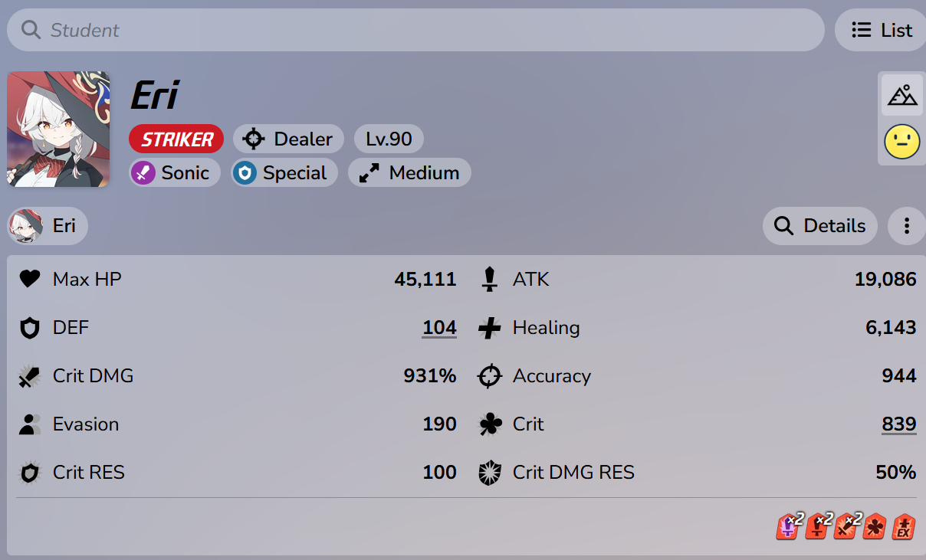Click the magnifier icon in search bar
The height and width of the screenshot is (560, 926).
tap(31, 30)
